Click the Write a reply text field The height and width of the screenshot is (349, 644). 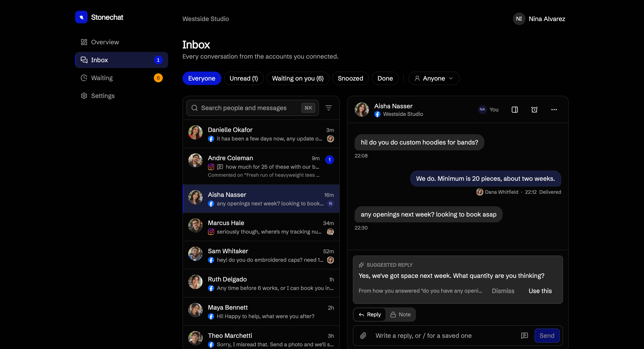[x=445, y=336]
